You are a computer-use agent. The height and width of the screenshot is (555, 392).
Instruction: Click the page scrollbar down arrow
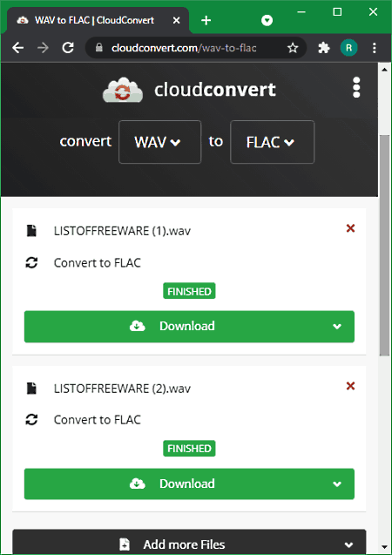tap(385, 548)
